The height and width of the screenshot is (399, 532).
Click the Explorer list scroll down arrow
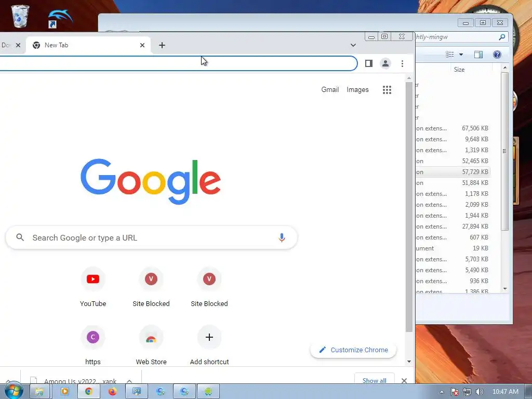[505, 289]
